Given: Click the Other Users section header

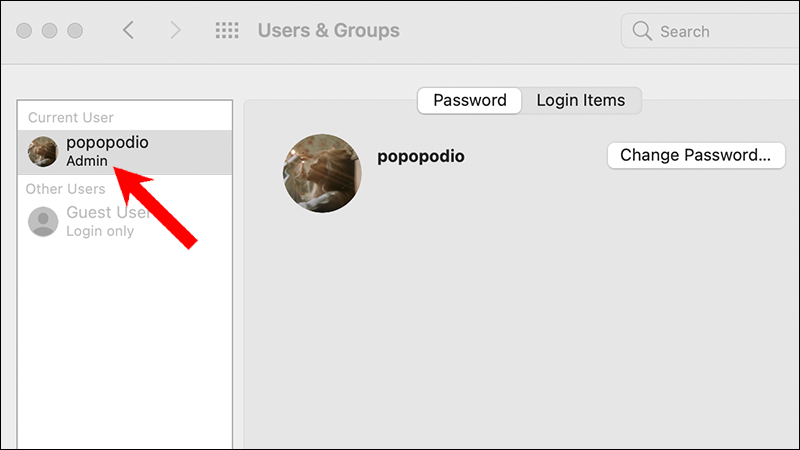Looking at the screenshot, I should tap(66, 188).
